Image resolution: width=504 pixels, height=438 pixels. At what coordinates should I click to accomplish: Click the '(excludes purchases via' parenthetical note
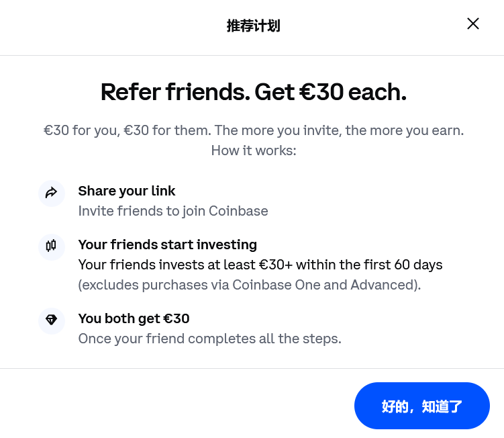point(154,285)
